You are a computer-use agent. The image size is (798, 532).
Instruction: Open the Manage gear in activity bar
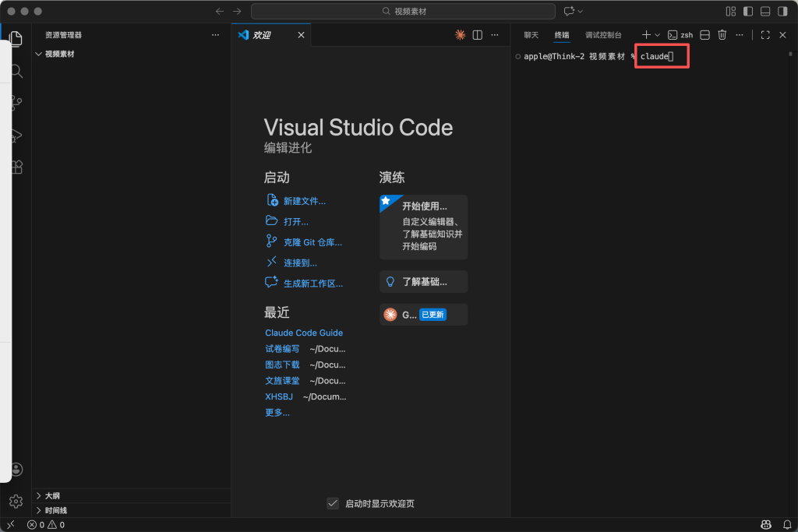coord(16,501)
